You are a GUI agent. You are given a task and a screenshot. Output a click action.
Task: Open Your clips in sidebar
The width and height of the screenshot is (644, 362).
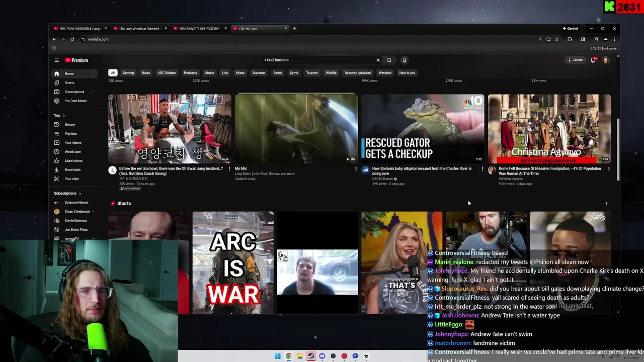(x=74, y=178)
